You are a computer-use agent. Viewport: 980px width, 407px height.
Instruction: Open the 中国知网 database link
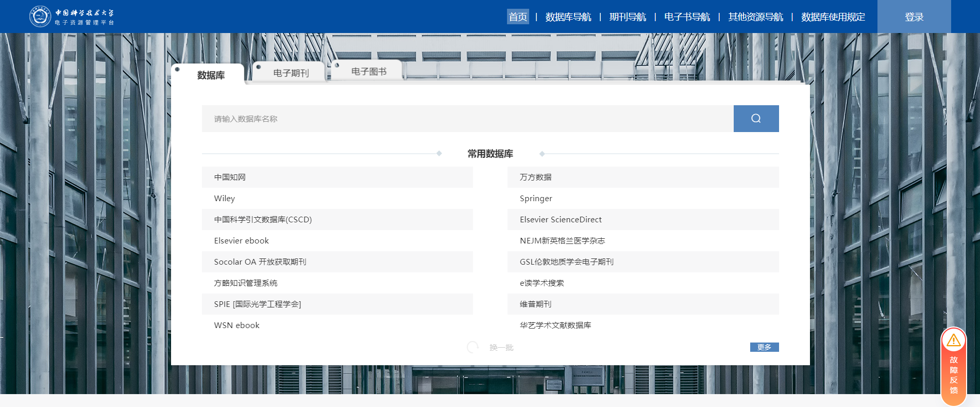tap(230, 177)
